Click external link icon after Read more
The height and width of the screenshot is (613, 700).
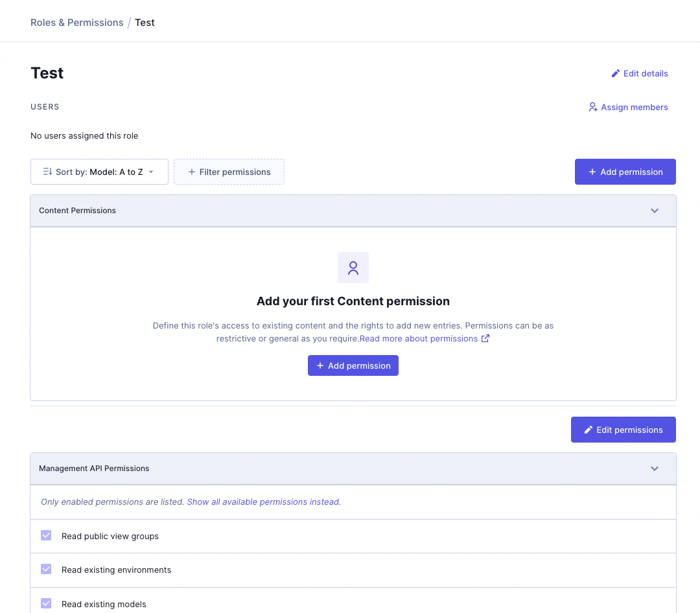coord(485,338)
